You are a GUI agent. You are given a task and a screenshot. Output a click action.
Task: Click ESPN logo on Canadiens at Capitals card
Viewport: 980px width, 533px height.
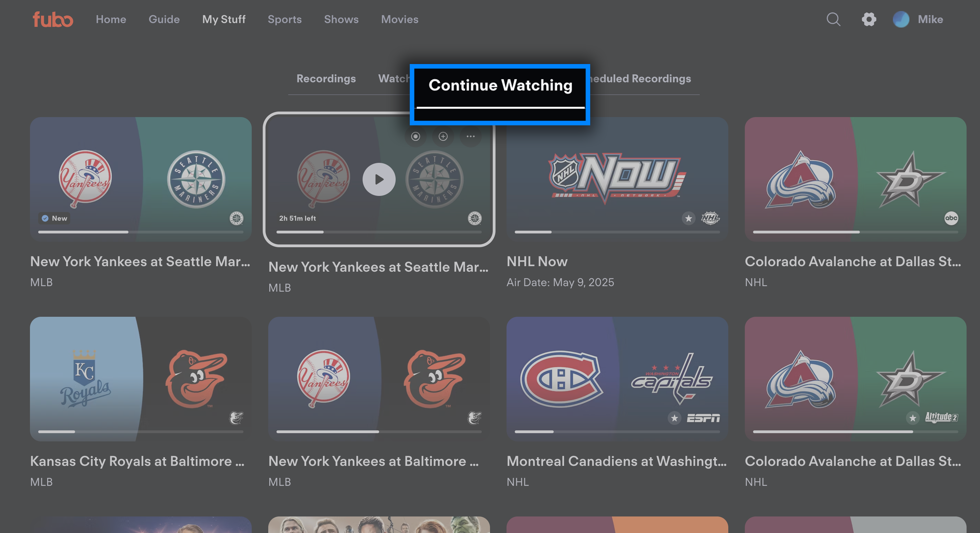[703, 418]
